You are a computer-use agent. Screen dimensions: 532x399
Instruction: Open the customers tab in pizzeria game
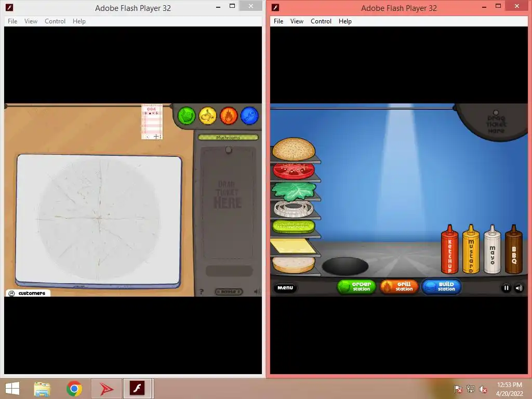[28, 293]
